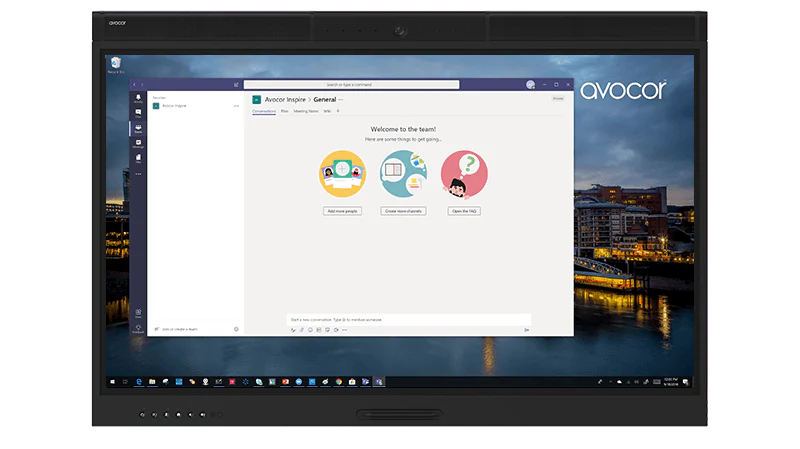Viewport: 800px width, 449px height.
Task: Add a new tab with plus icon
Action: point(338,111)
